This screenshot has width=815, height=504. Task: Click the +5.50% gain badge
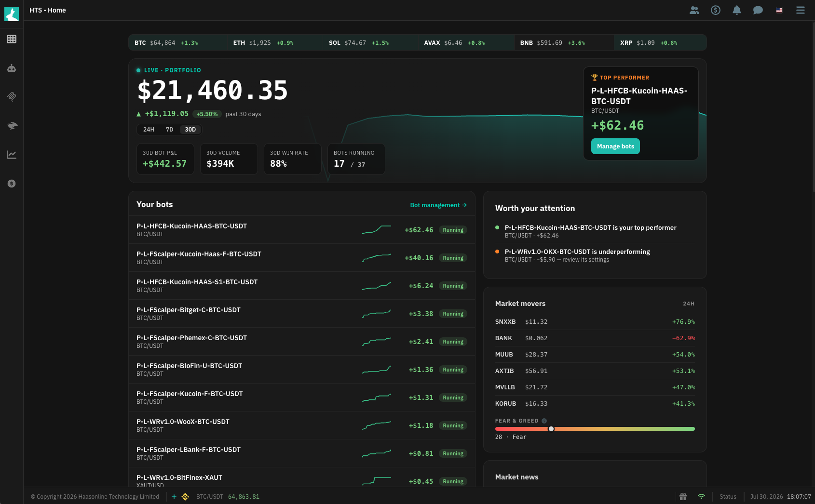coord(207,114)
